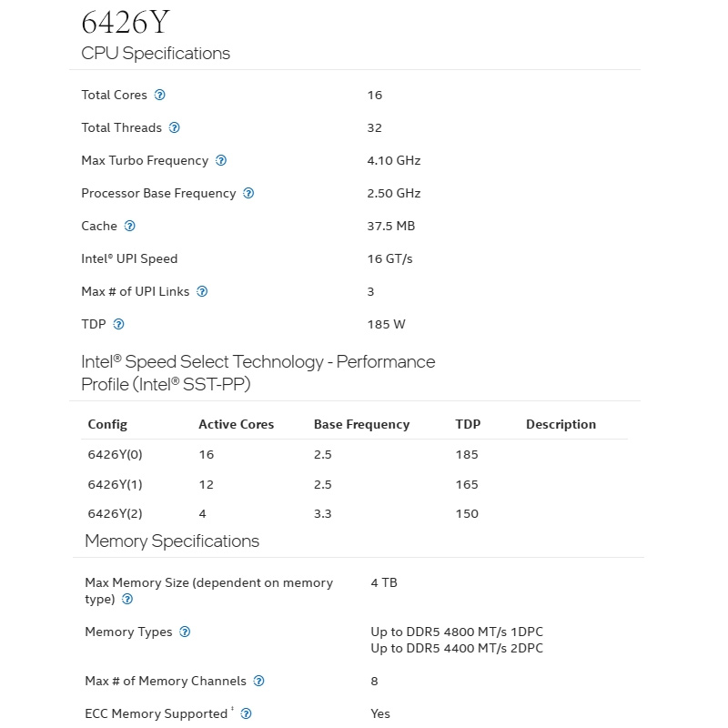Screen dimensions: 728x728
Task: Open help for Max # of Memory Channels
Action: 258,681
